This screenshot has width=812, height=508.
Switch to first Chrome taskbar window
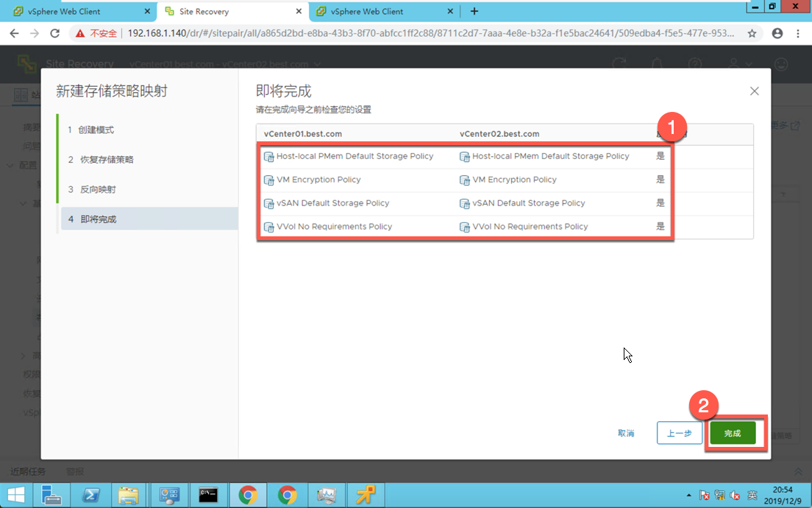tap(248, 495)
